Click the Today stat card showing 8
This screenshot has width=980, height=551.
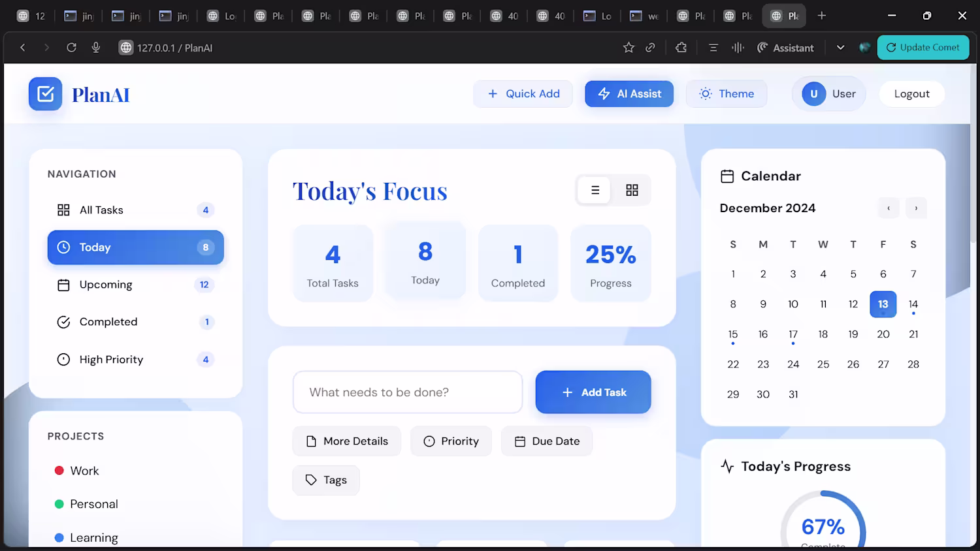(x=425, y=260)
